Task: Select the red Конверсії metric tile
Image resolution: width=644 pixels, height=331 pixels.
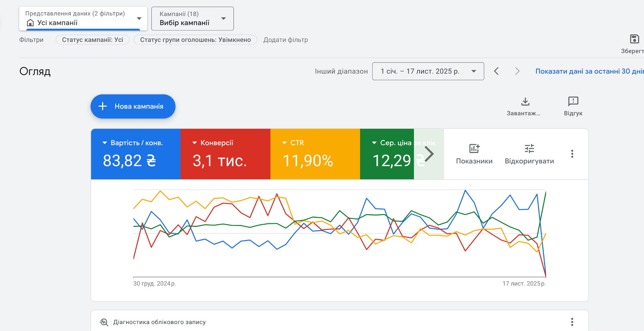Action: [x=225, y=154]
